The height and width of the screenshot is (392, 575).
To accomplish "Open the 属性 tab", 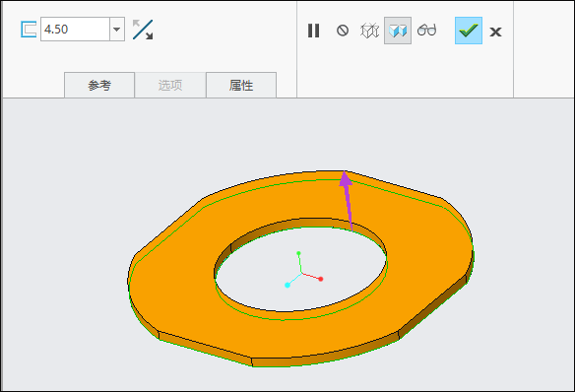I will 241,85.
